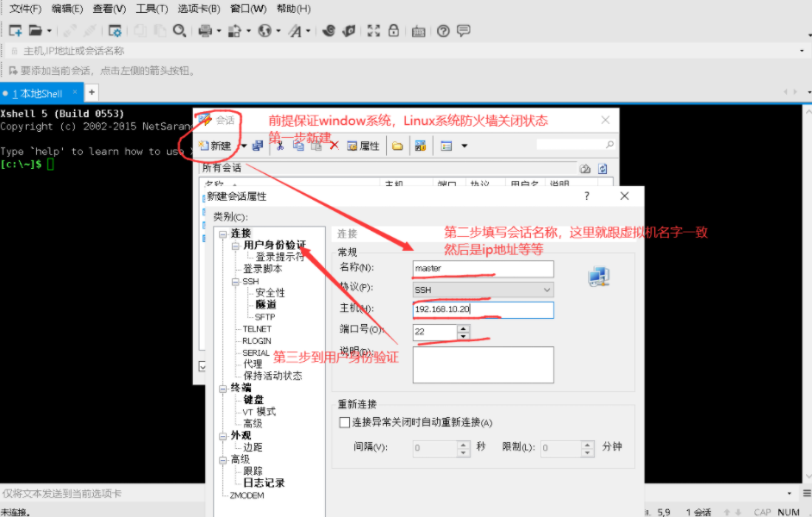This screenshot has width=812, height=517.
Task: Open the 协议(P) SSH protocol dropdown
Action: [x=547, y=290]
